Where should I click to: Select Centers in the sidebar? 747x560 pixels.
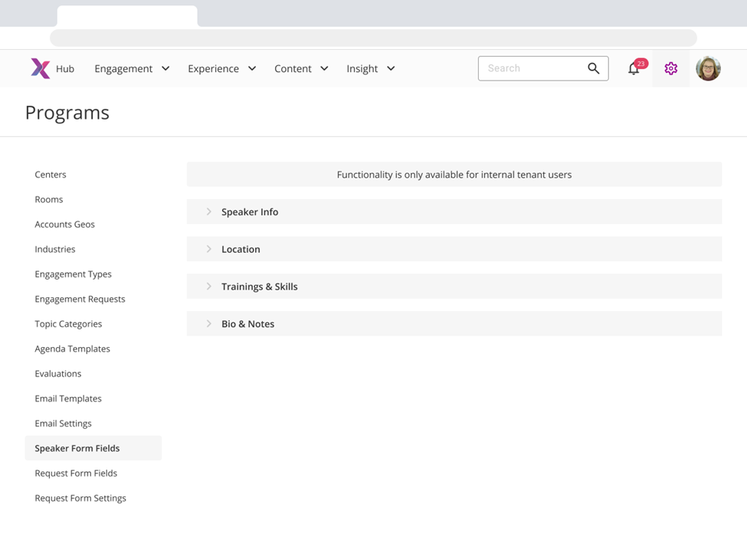[x=51, y=175]
